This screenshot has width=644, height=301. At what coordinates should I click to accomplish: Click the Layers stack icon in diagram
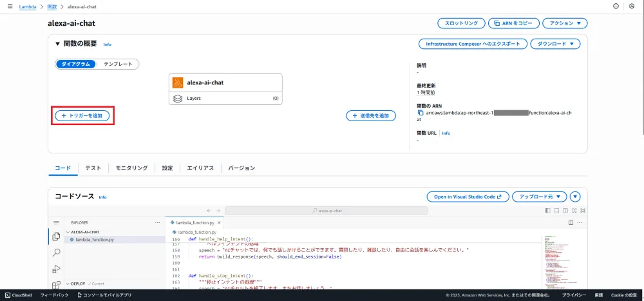tap(178, 99)
